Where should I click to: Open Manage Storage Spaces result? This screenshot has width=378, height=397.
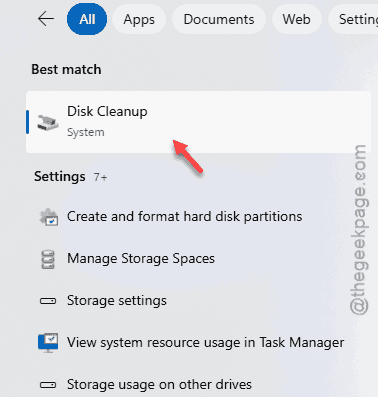141,259
